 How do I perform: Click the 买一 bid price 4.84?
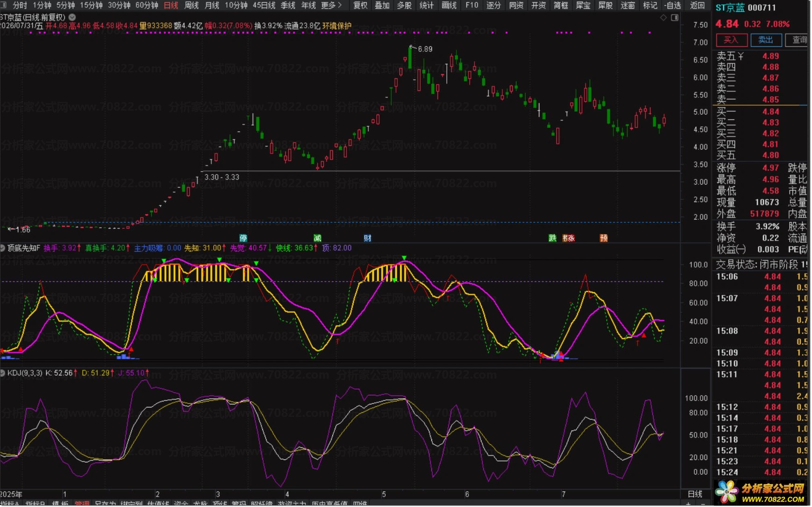click(770, 112)
